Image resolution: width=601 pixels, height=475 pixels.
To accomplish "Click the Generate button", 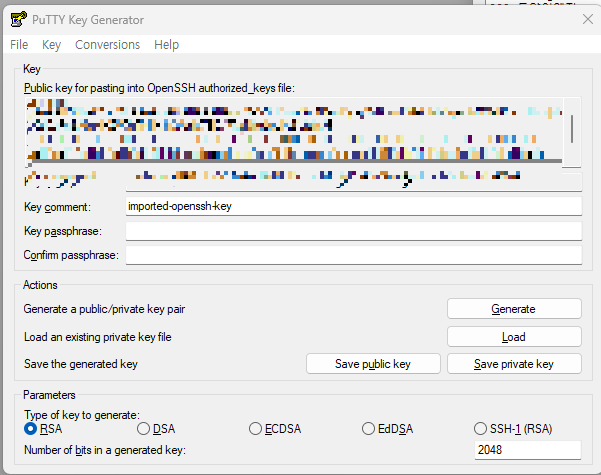I will pyautogui.click(x=514, y=309).
